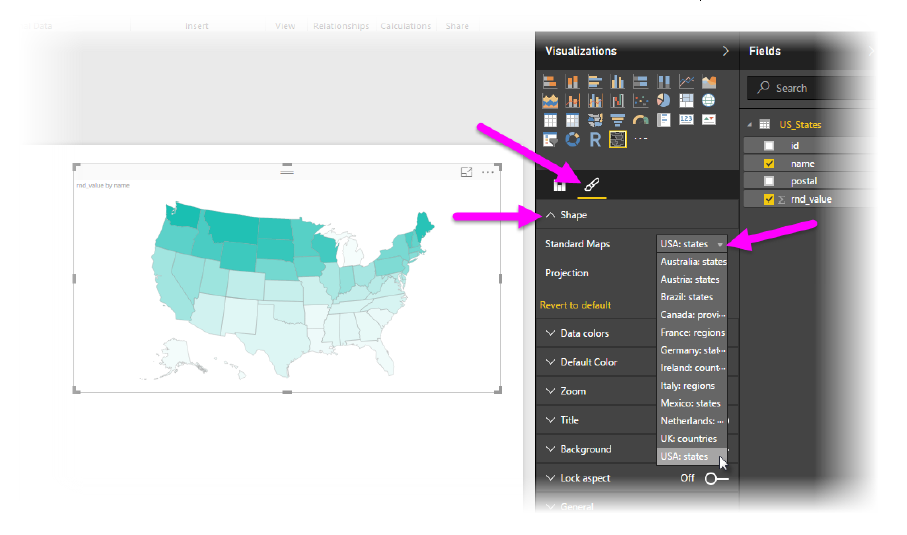Image resolution: width=907 pixels, height=535 pixels.
Task: Select the Waterfall chart visualization
Action: tap(617, 101)
